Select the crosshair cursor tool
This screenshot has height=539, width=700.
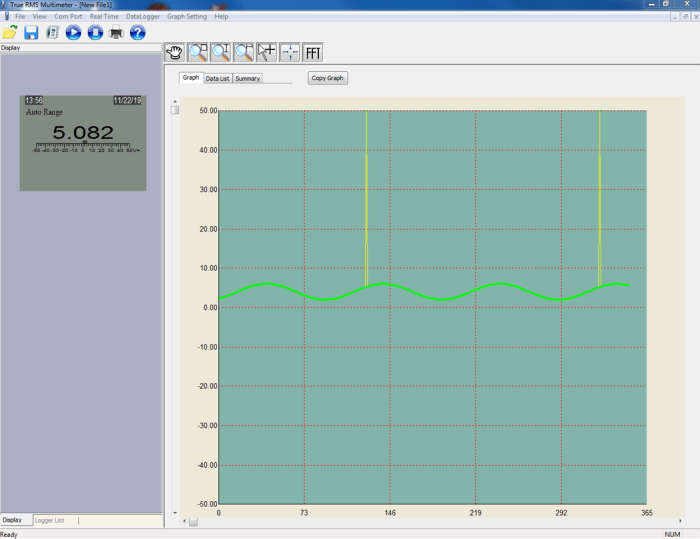290,53
